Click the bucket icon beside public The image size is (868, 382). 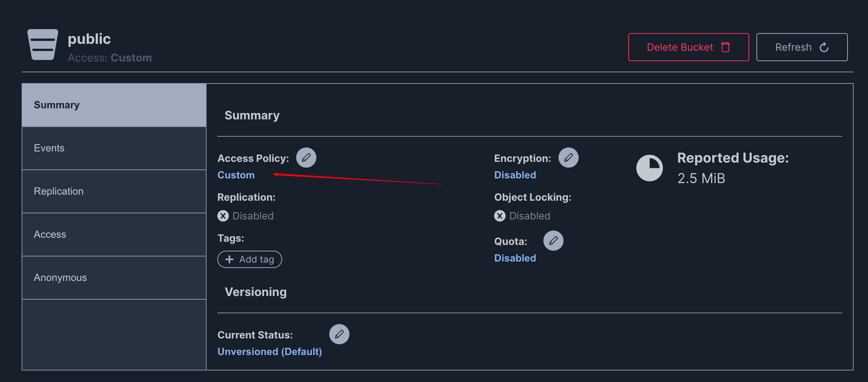pos(43,45)
